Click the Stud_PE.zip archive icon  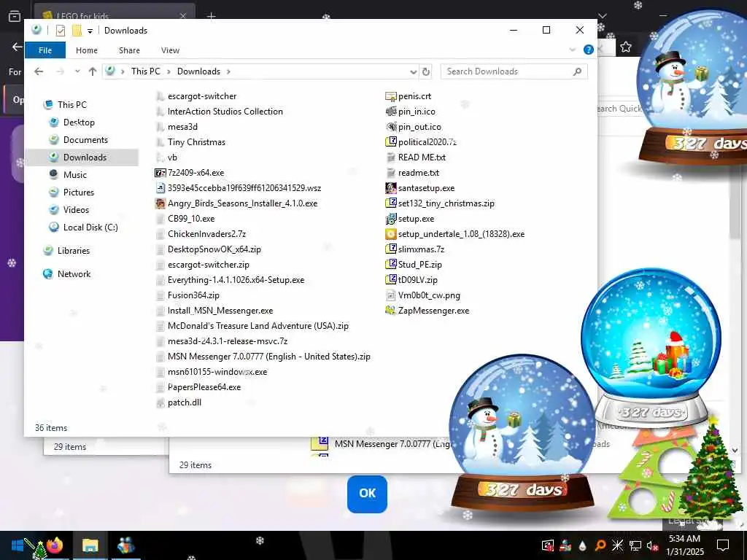click(391, 264)
